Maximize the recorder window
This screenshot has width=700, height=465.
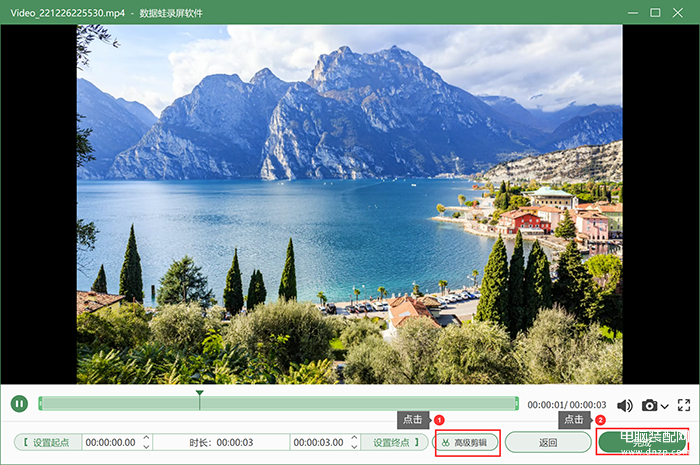point(655,12)
